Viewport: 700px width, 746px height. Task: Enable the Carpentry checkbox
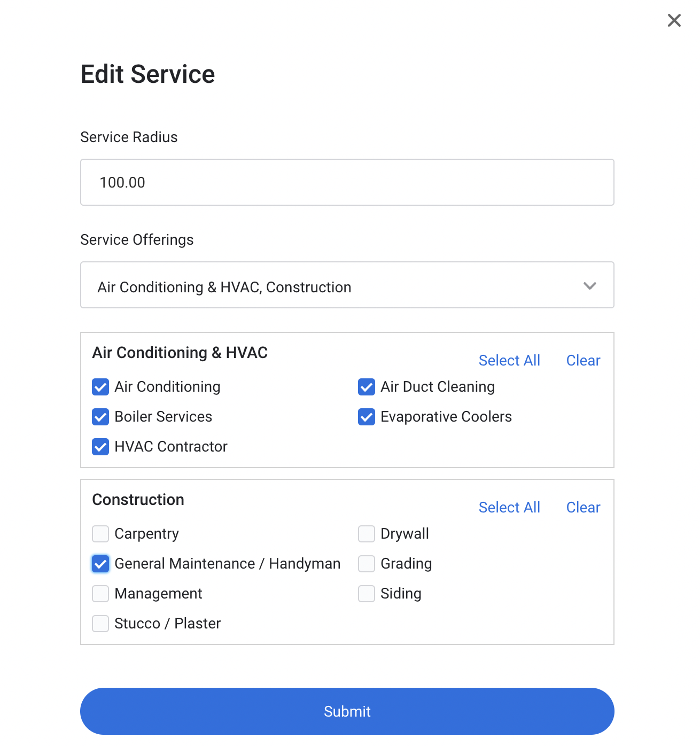point(100,534)
